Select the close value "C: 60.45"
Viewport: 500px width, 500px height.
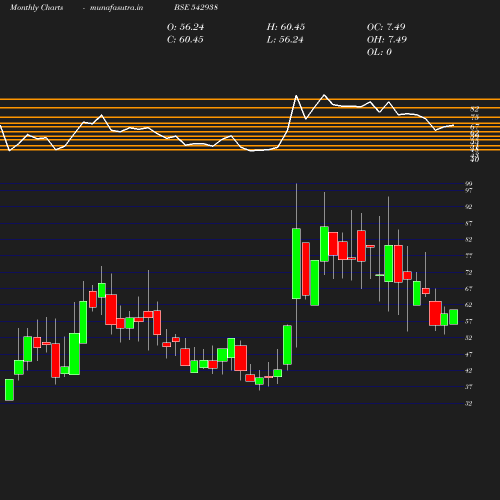[185, 40]
